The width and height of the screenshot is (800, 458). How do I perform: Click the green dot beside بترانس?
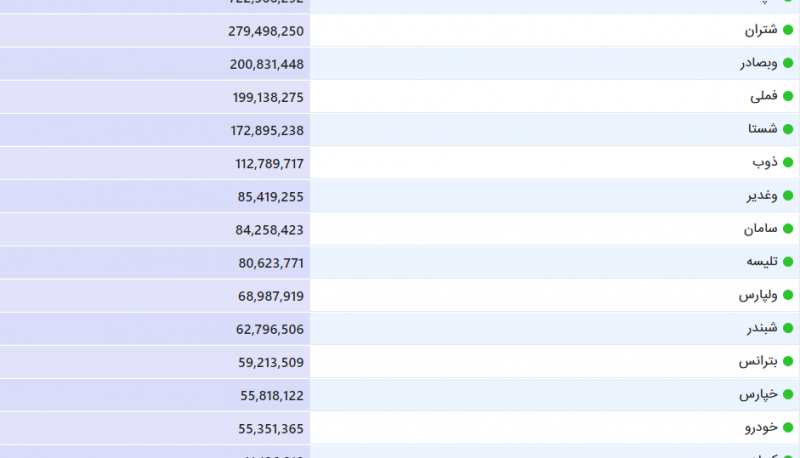coord(788,362)
